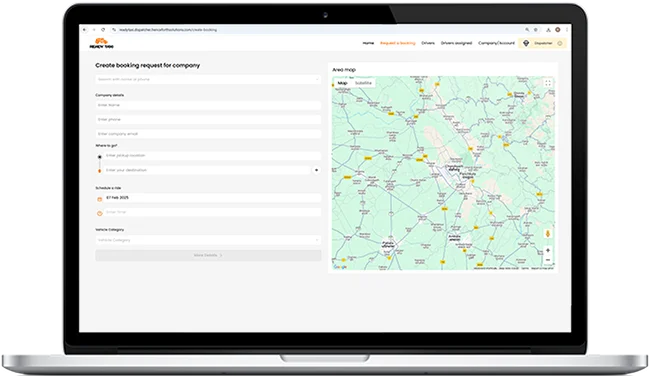The image size is (650, 376).
Task: Click Report a map error link
Action: 542,268
